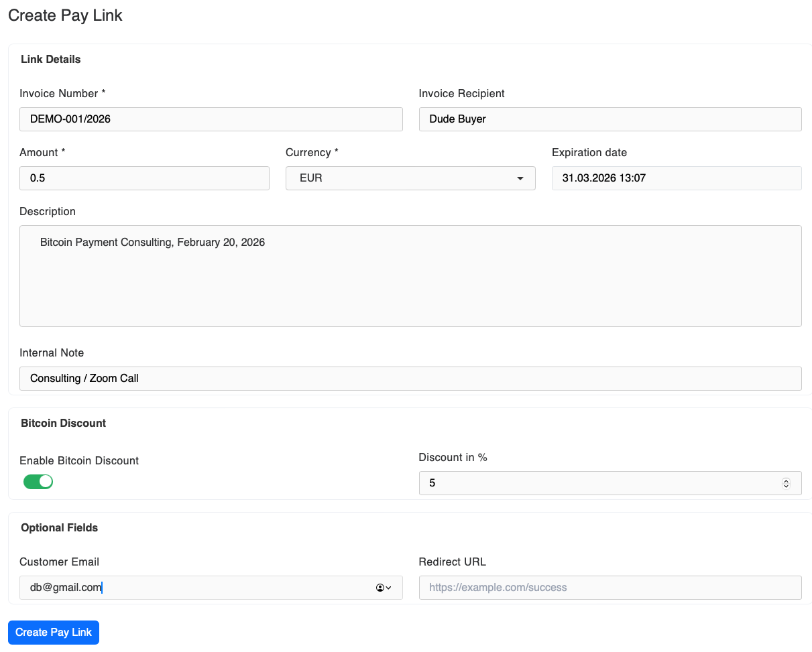Click the empty Redirect URL field
The image size is (812, 652).
pos(610,587)
